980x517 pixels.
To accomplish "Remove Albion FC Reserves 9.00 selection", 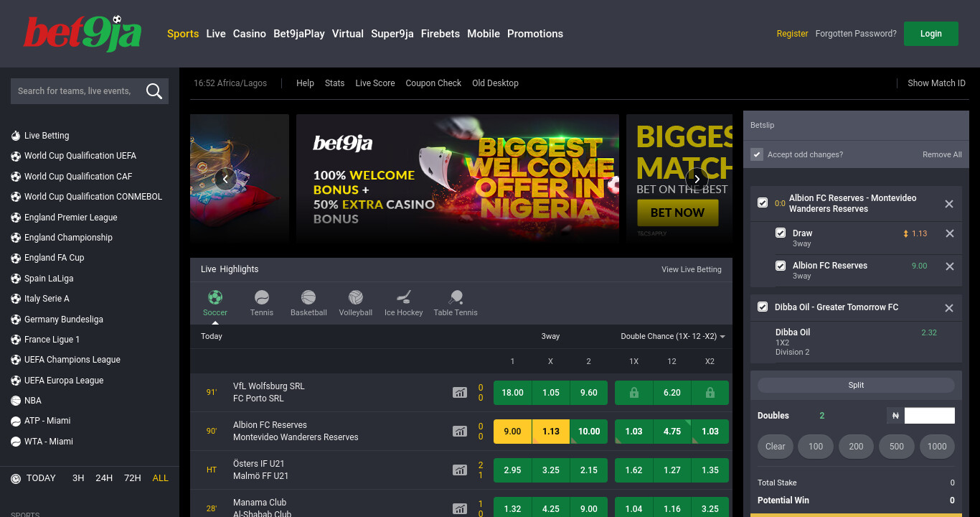I will pos(950,266).
